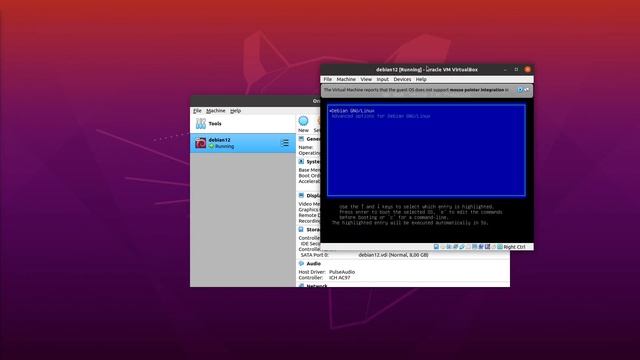Screen dimensions: 640x360
Task: Dismiss the mouse pointer integration notification
Action: coord(527,89)
